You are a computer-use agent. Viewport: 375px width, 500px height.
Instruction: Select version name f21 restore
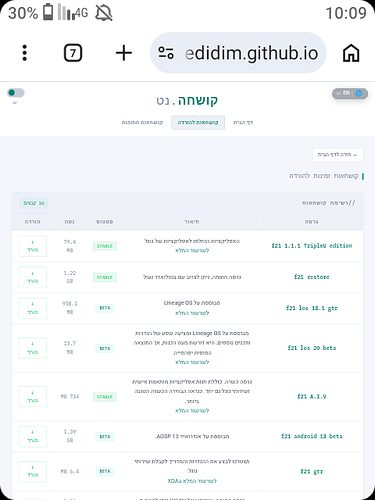(312, 277)
